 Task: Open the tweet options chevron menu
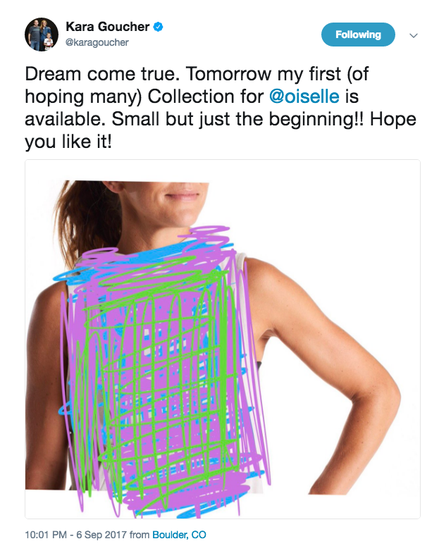click(413, 36)
